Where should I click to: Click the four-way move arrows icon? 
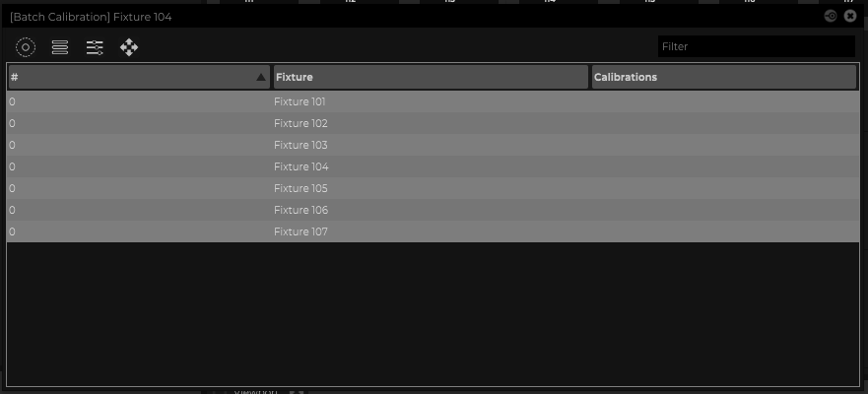(x=129, y=47)
